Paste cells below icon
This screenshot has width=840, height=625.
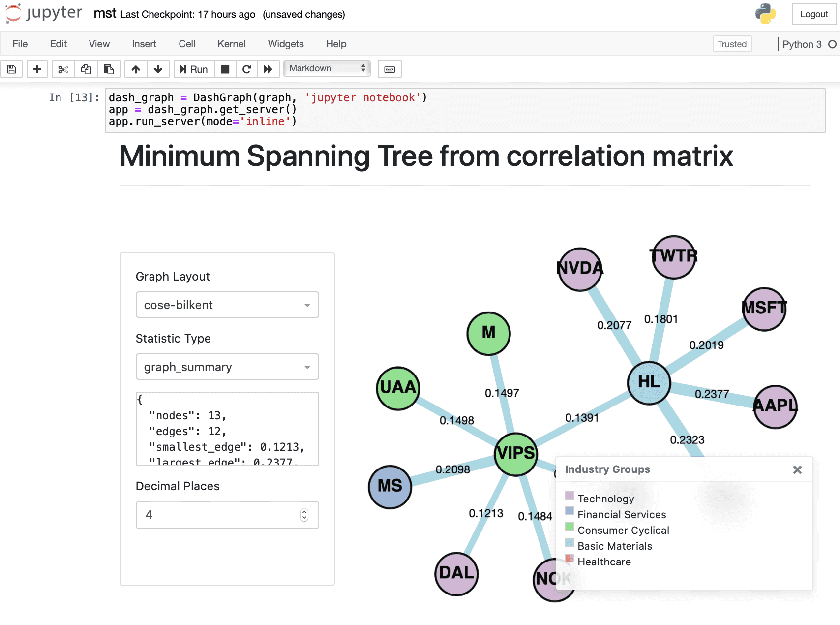click(x=109, y=69)
